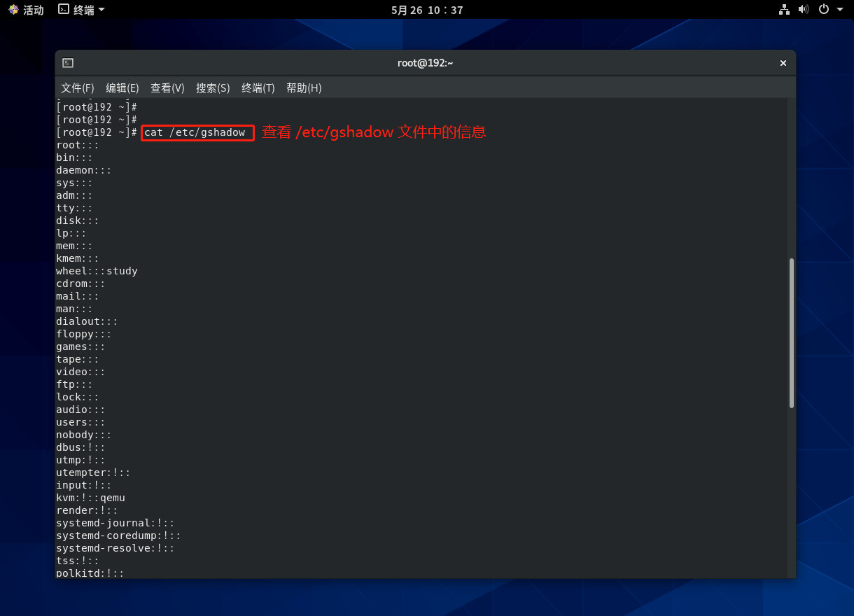The width and height of the screenshot is (854, 616).
Task: Open the 文件(F) menu
Action: pos(77,88)
